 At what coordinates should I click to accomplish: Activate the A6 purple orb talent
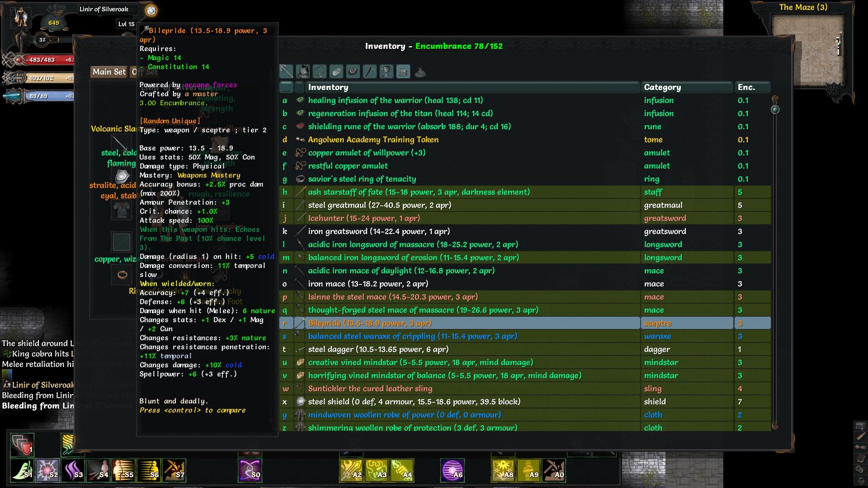(x=453, y=470)
